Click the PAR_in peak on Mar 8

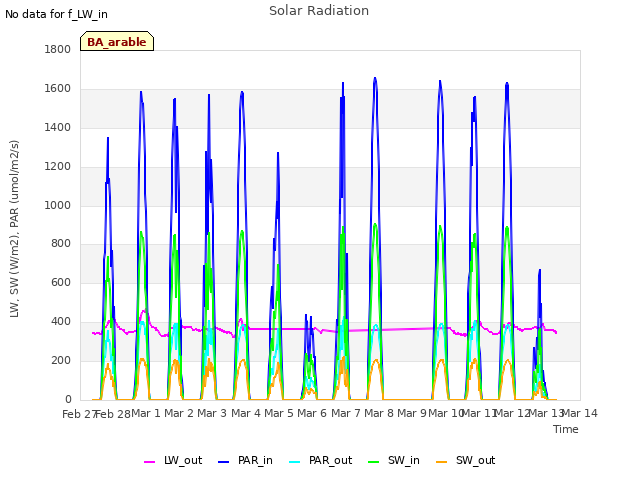(x=375, y=78)
